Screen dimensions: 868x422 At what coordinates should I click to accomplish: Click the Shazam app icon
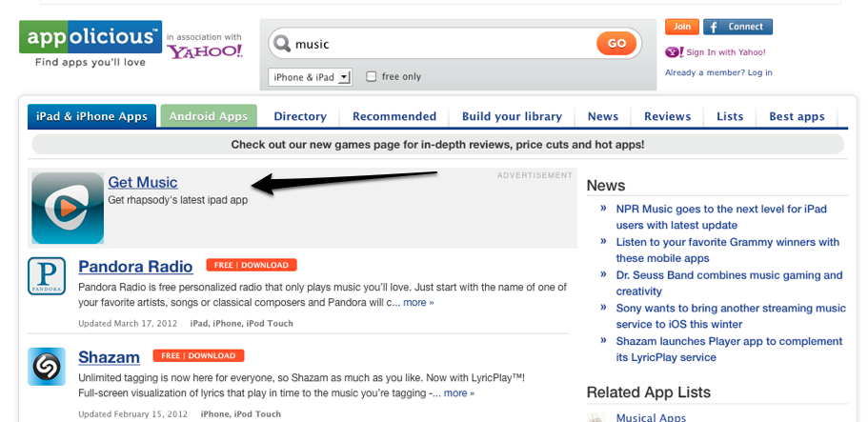coord(47,367)
